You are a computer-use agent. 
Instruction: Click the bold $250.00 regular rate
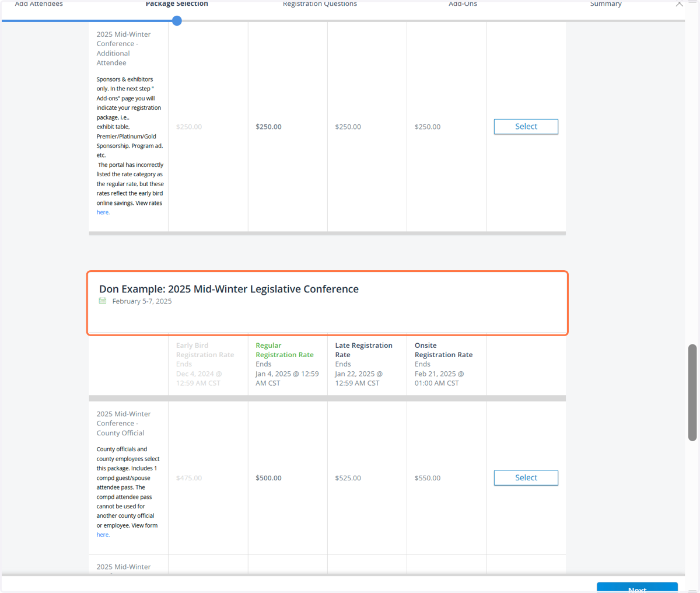[x=268, y=127]
